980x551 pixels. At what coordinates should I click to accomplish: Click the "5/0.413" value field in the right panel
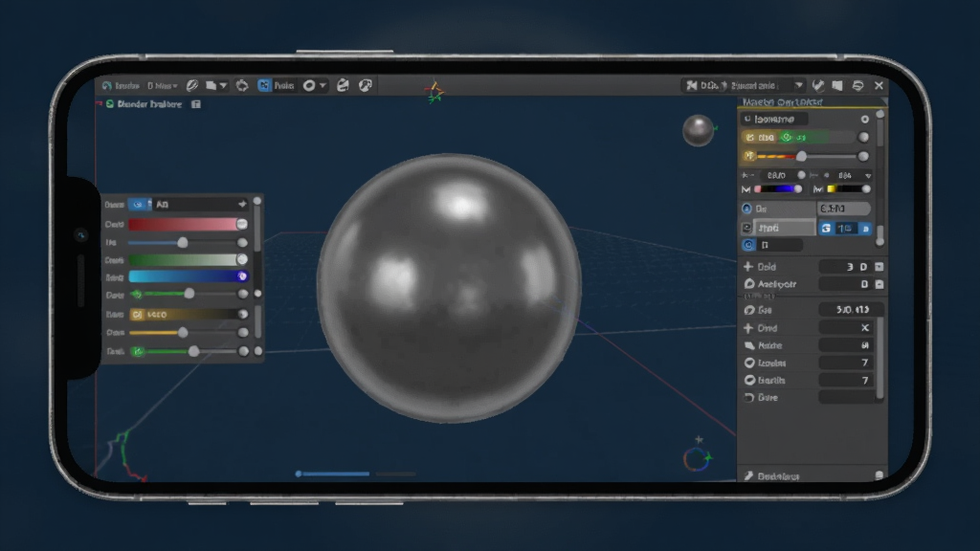tap(851, 310)
